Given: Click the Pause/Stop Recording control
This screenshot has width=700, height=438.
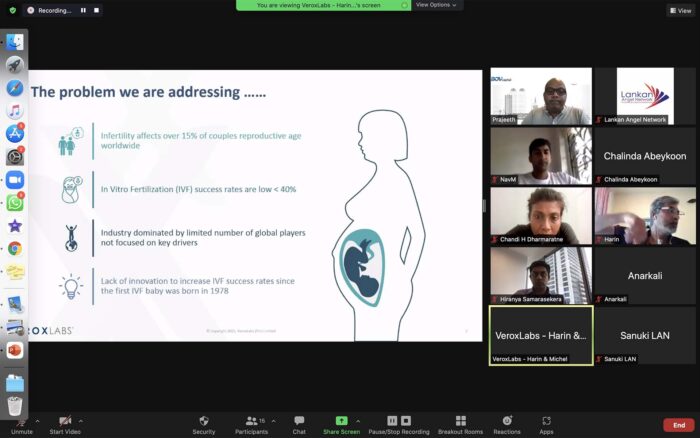Looking at the screenshot, I should [x=399, y=424].
